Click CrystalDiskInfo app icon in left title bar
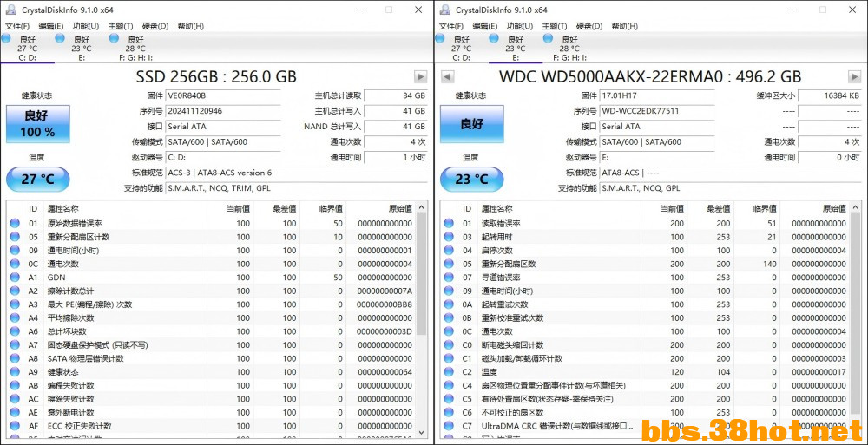The image size is (868, 445). tap(12, 10)
